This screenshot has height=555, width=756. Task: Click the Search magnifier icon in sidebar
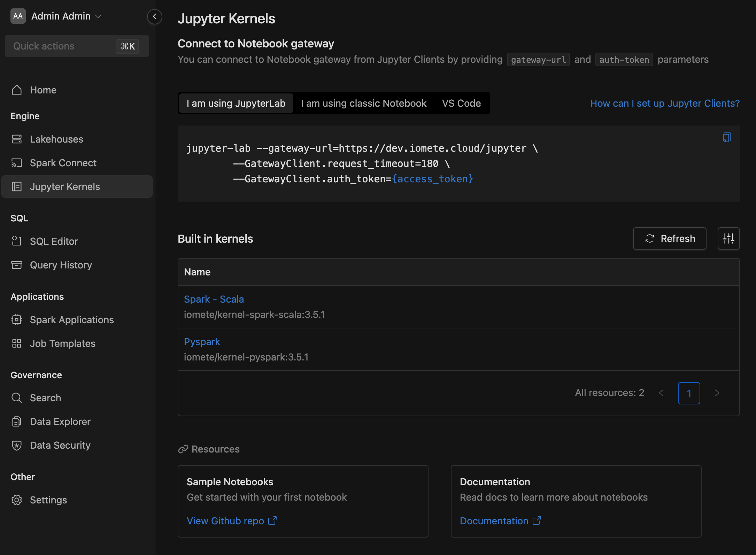coord(17,398)
